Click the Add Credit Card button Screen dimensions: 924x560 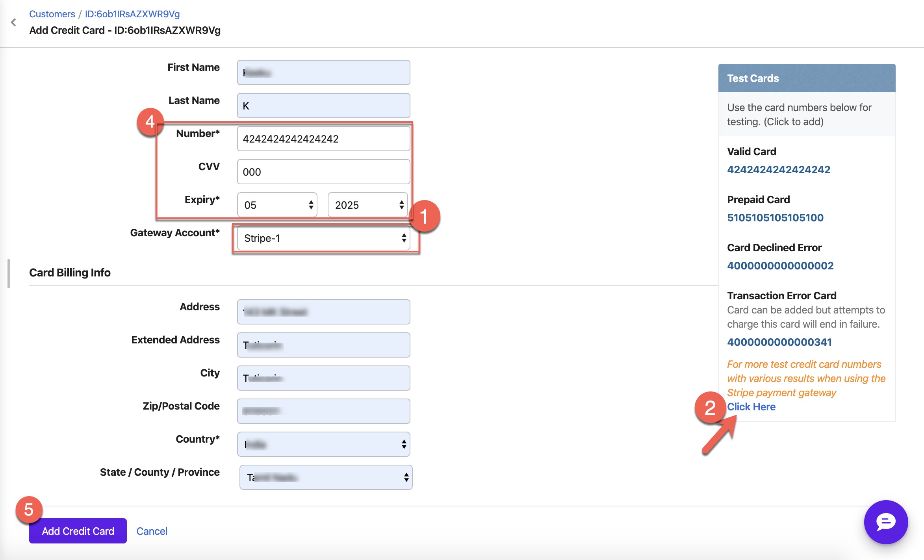pos(78,531)
